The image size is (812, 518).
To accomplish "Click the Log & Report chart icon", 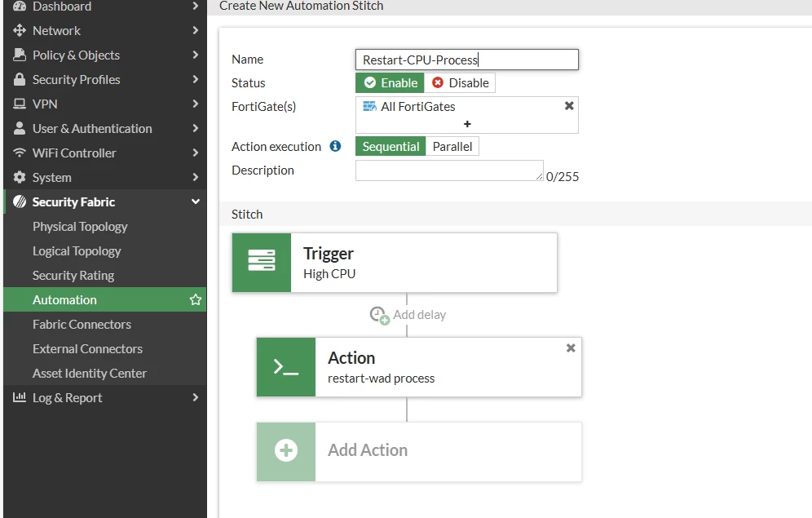I will pos(20,397).
